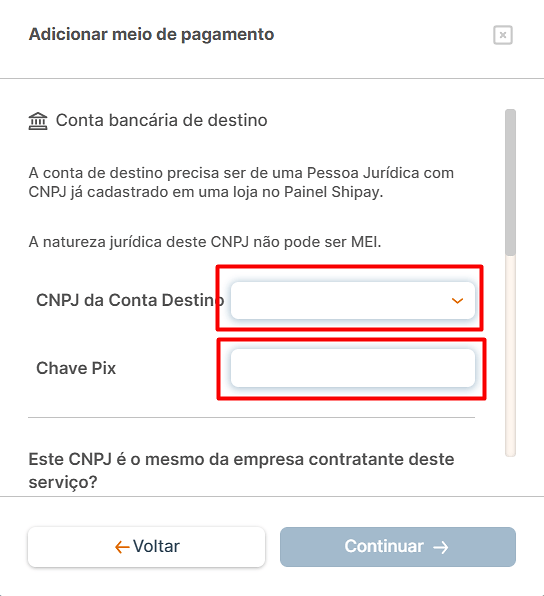
Task: Proceed with the Continuar button
Action: point(398,547)
